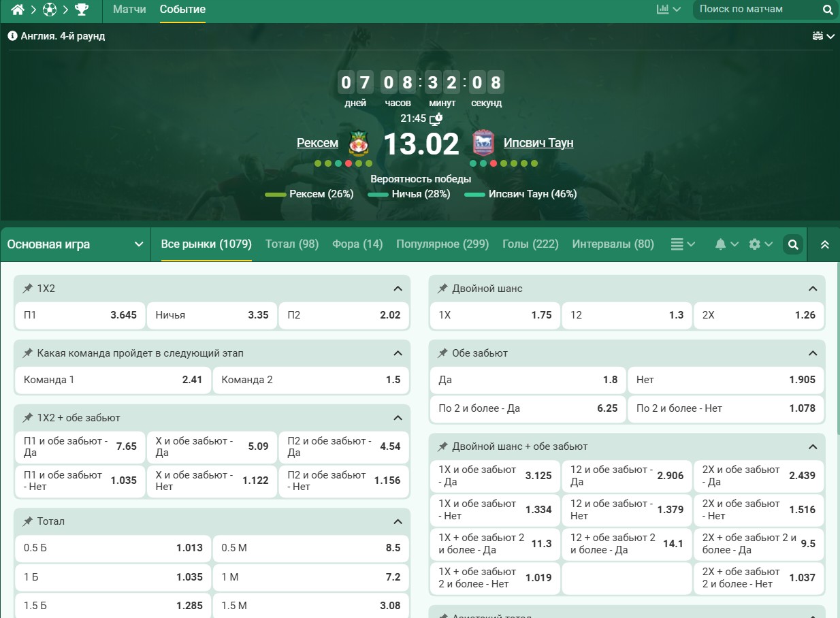Pin the Двойной шанс market
This screenshot has width=840, height=618.
pos(442,289)
